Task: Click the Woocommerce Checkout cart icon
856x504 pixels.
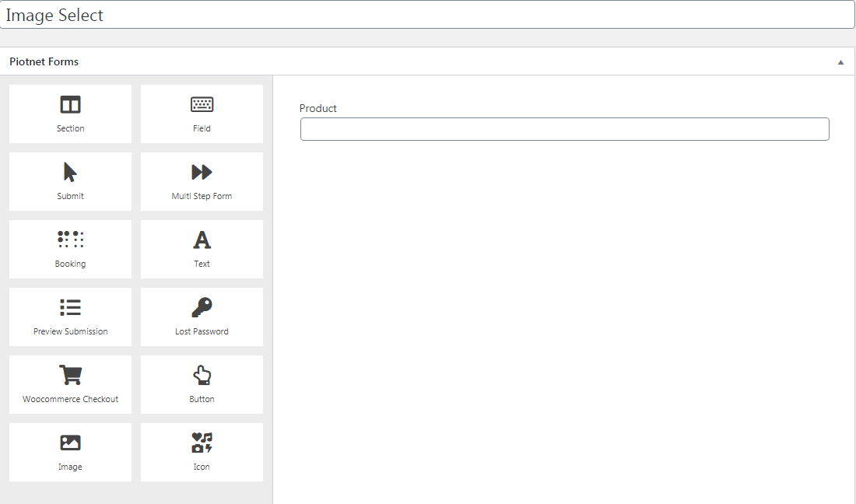Action: (x=70, y=375)
